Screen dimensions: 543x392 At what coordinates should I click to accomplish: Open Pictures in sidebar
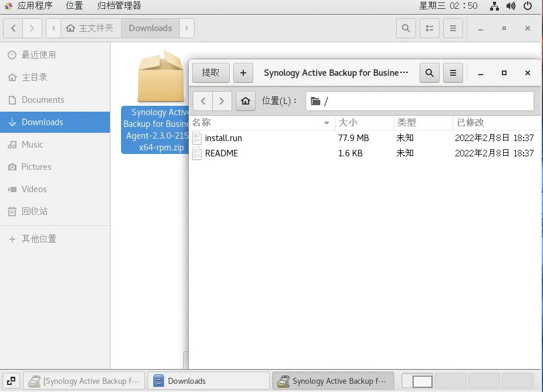point(55,166)
